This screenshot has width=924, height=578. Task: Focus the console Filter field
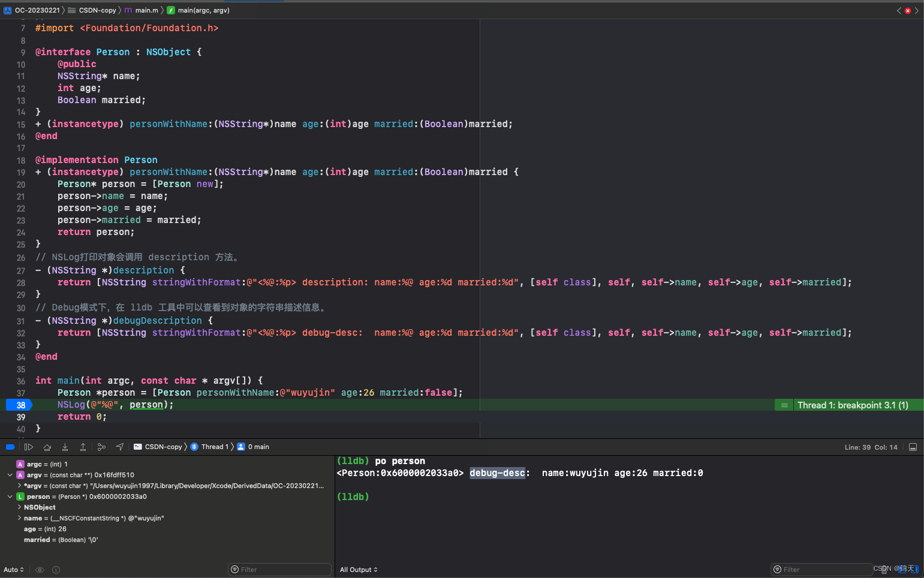click(x=821, y=570)
